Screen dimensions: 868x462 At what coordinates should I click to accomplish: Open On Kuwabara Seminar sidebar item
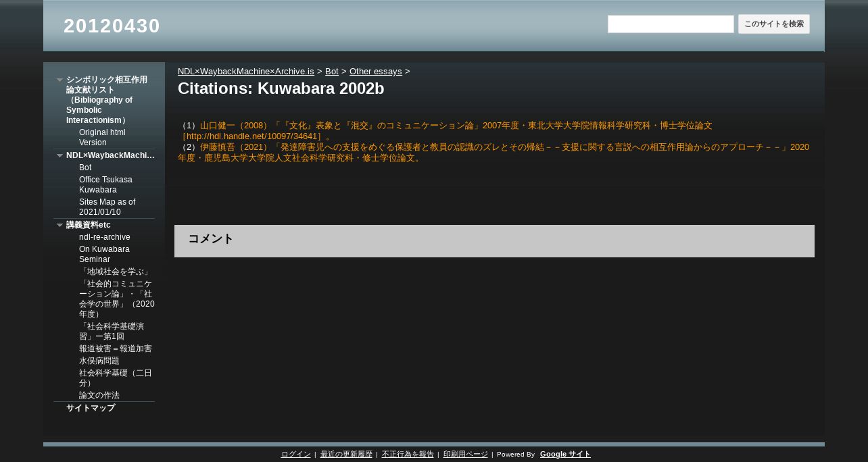(104, 254)
